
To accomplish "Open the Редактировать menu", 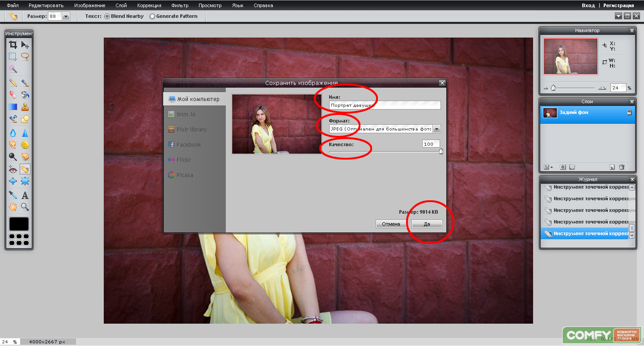I will [x=46, y=5].
